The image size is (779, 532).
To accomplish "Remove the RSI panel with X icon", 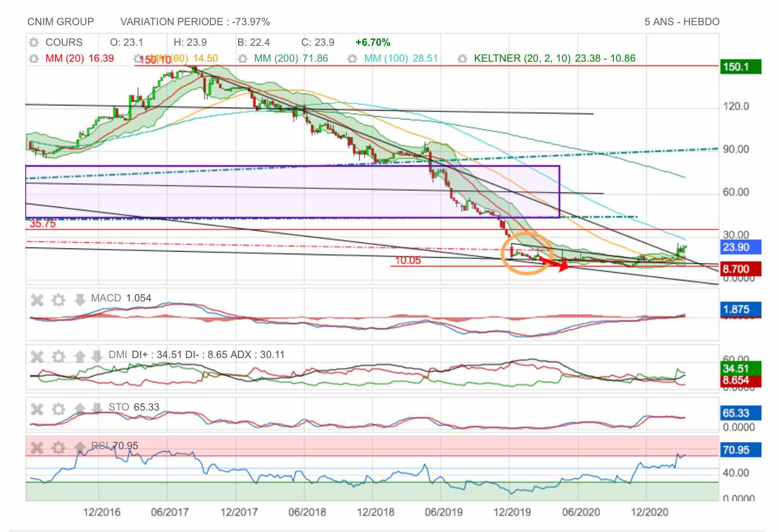I will [37, 447].
